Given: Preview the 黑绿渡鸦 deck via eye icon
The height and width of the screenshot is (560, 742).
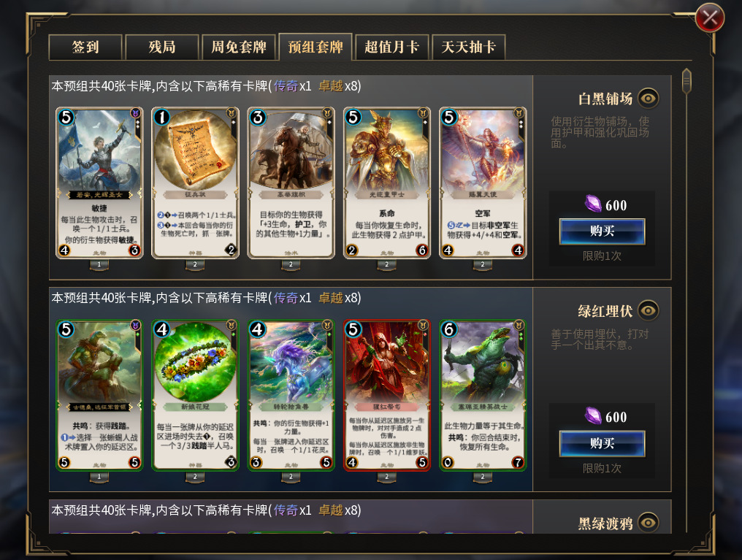Looking at the screenshot, I should (x=649, y=523).
